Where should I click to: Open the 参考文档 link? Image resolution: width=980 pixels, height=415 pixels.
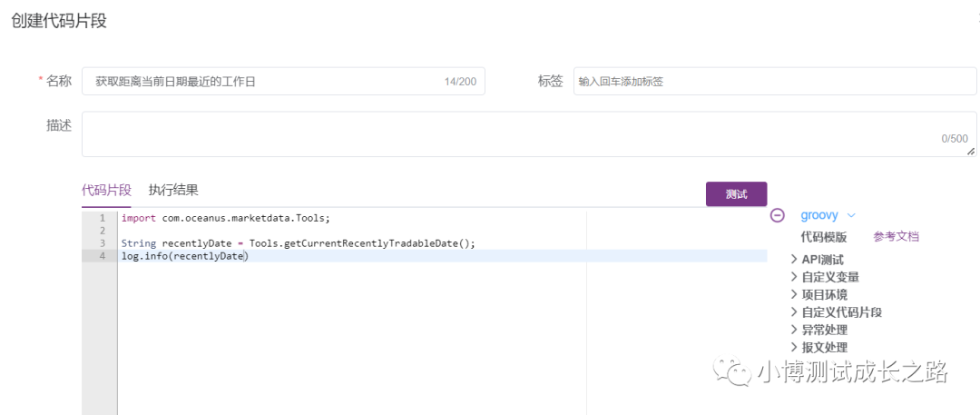(897, 237)
